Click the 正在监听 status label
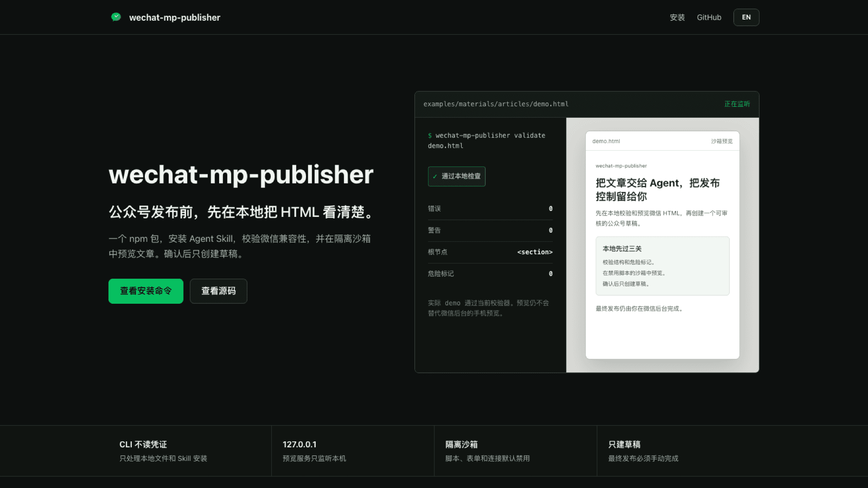Screen dimensions: 868x488 click(737, 104)
